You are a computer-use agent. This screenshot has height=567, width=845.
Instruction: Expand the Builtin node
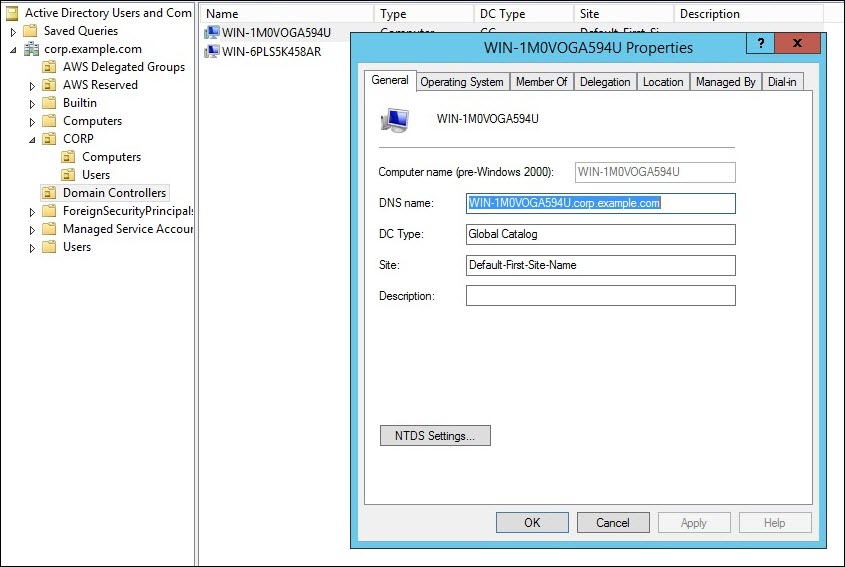[x=32, y=104]
